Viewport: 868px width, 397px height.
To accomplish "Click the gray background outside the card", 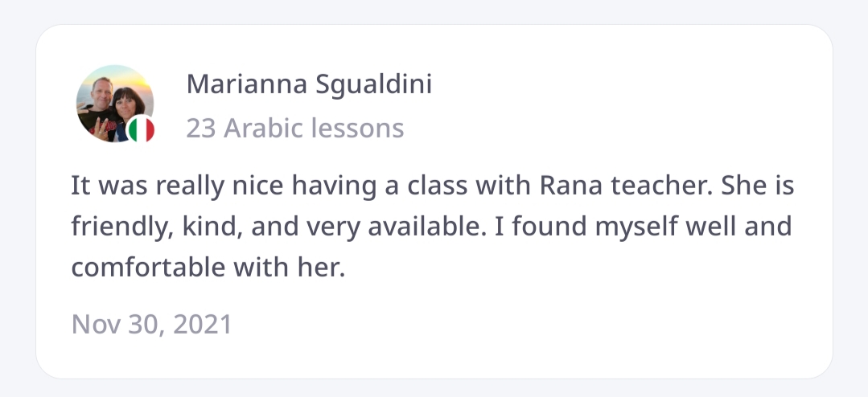I will [16, 201].
